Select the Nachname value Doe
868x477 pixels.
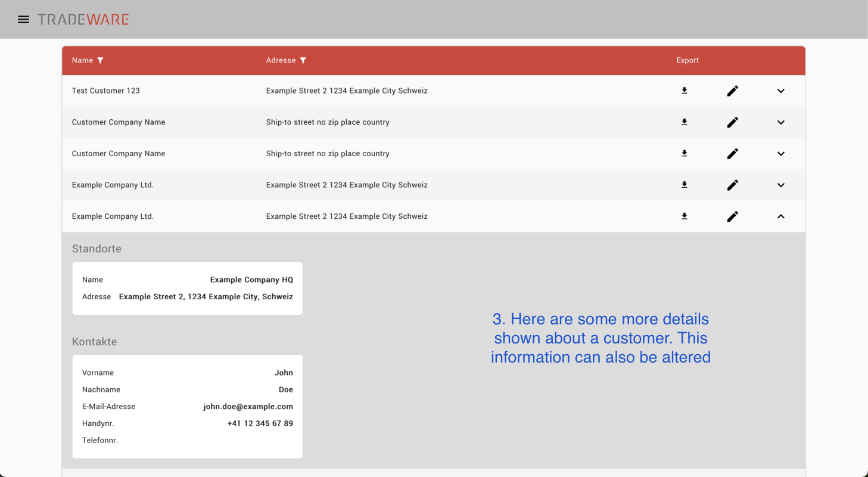click(286, 389)
